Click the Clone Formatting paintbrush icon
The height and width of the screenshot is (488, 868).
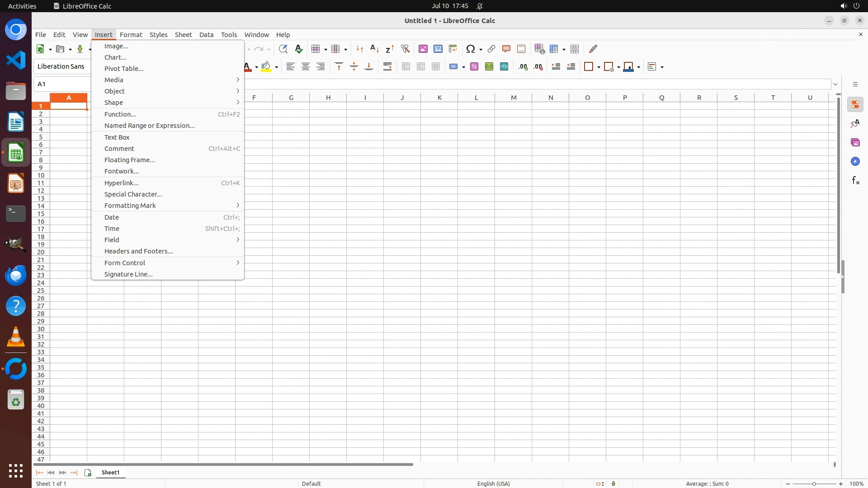[x=593, y=49]
